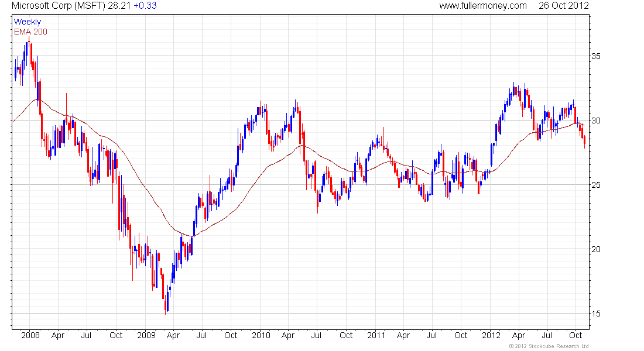The height and width of the screenshot is (351, 644).
Task: Click the "Apr" label of year 2012
Action: click(519, 336)
